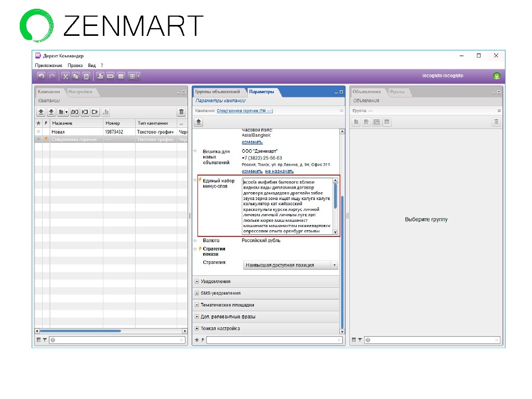532x399 pixels.
Task: Toggle star filter at bottom of Parameters panel
Action: coord(197,340)
